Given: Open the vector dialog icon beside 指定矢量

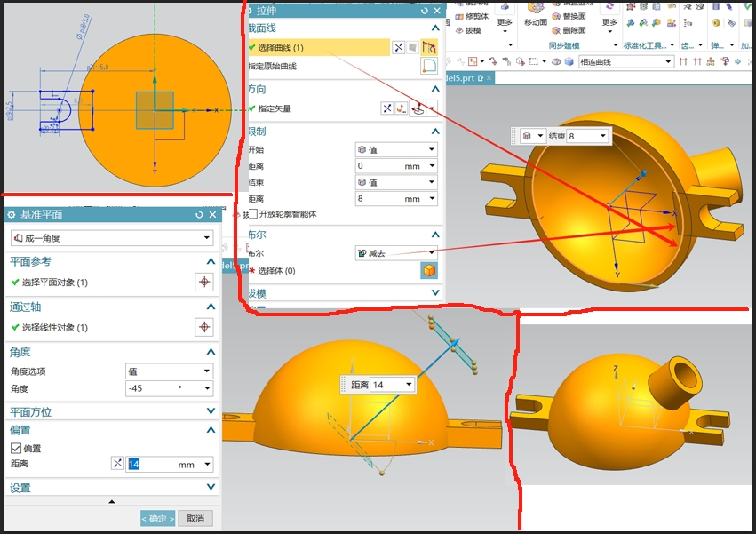Looking at the screenshot, I should pyautogui.click(x=402, y=108).
